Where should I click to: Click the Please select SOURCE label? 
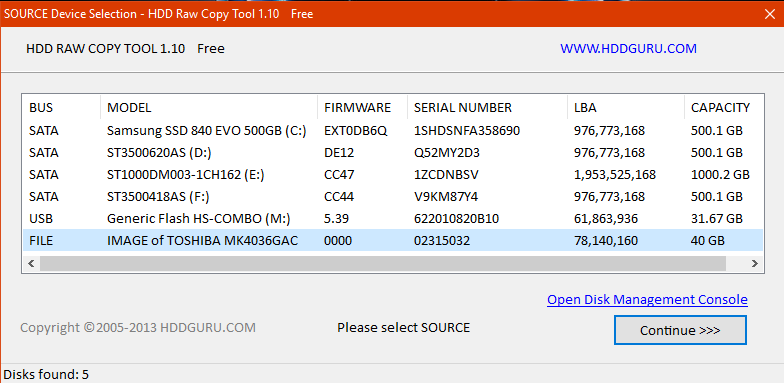404,328
